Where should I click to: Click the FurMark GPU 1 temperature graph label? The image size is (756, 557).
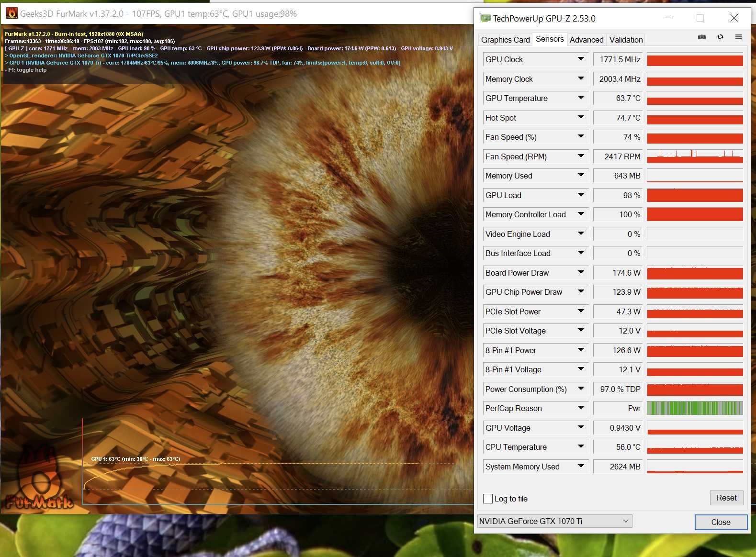135,459
